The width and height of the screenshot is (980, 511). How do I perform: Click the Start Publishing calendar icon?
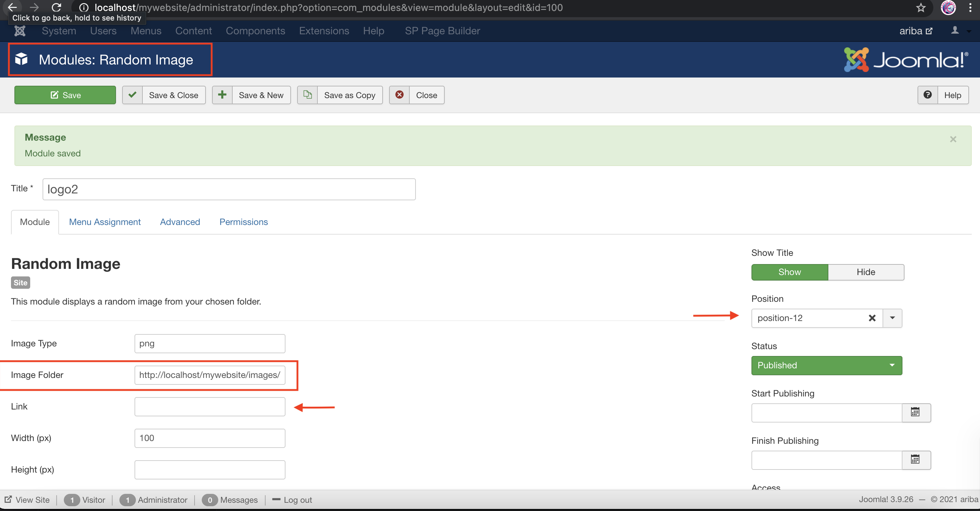click(915, 413)
